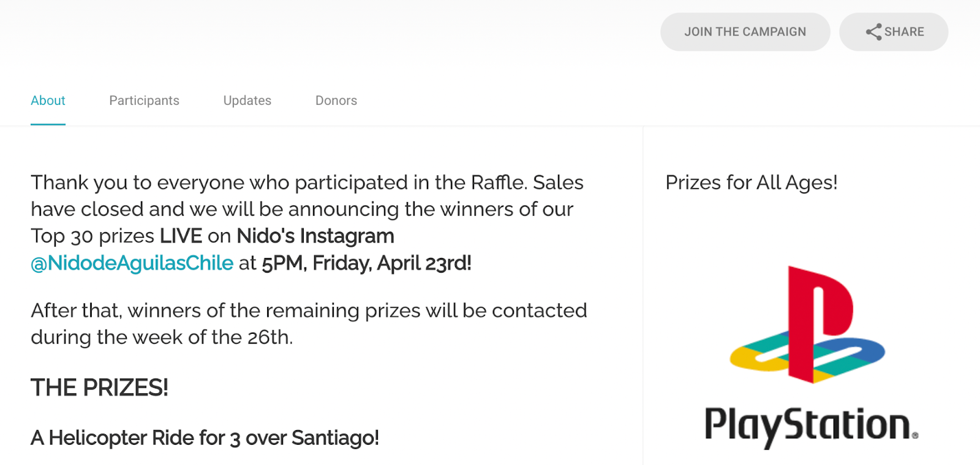Go to the Updates tab
The width and height of the screenshot is (980, 465).
pos(247,100)
